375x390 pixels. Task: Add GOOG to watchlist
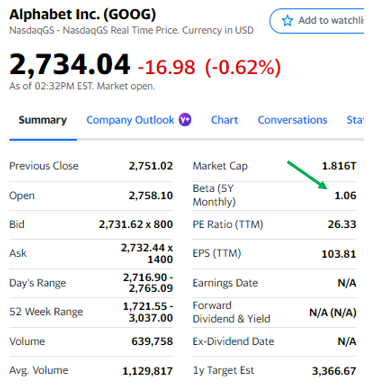(317, 21)
